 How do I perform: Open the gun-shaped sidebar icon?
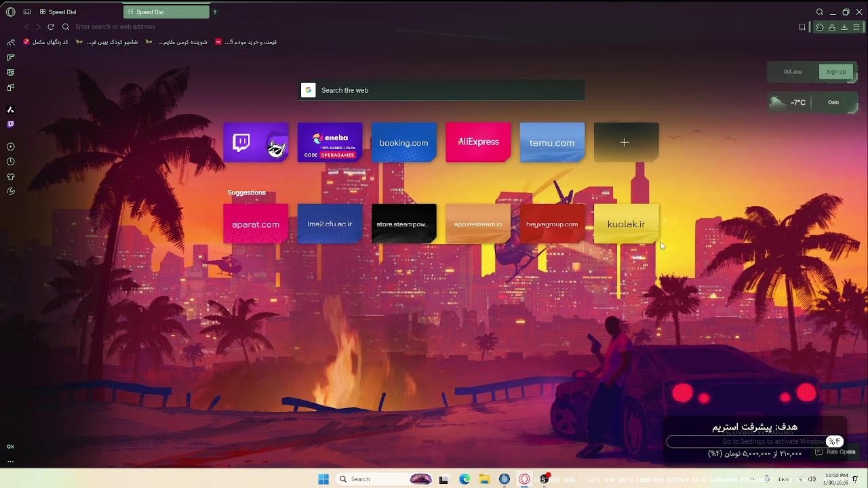[10, 58]
